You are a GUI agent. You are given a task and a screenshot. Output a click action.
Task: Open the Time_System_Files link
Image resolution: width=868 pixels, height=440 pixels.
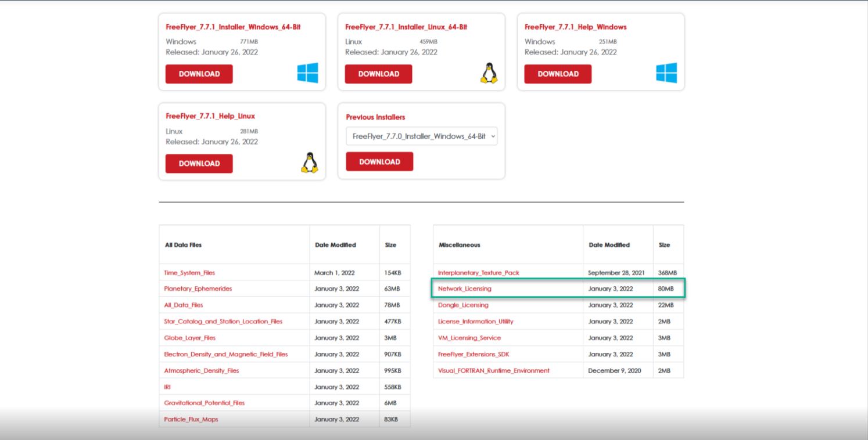click(189, 273)
